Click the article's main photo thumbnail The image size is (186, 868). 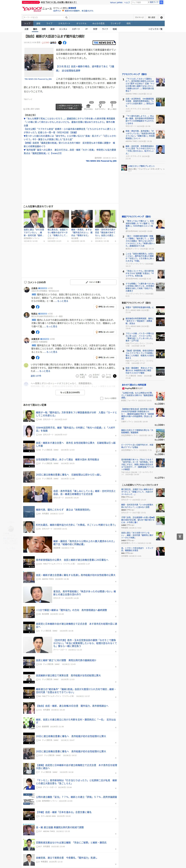[39, 62]
